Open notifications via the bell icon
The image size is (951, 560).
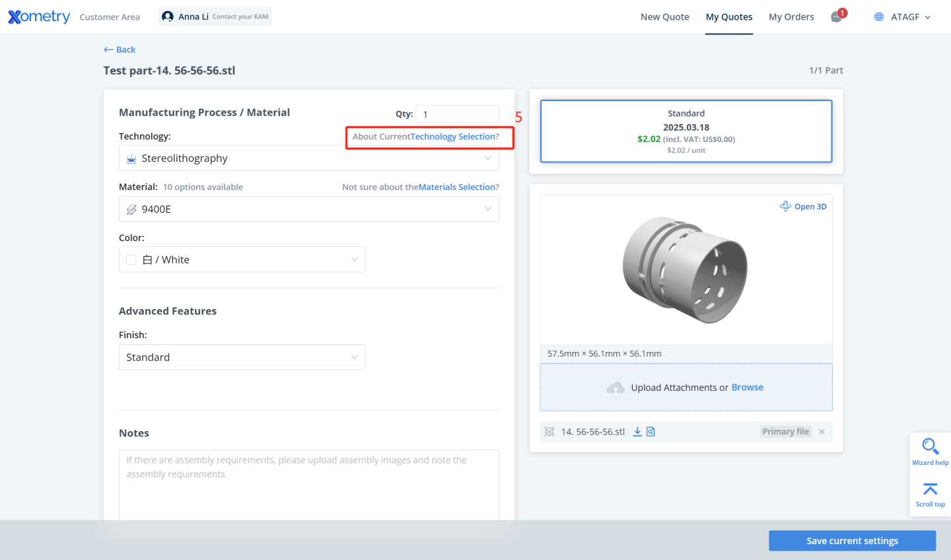(834, 17)
